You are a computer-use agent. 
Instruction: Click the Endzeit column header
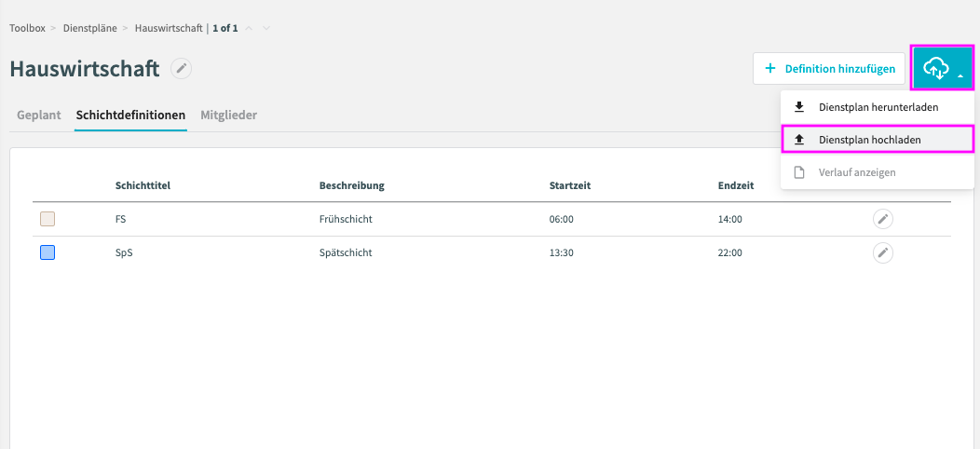pos(736,185)
